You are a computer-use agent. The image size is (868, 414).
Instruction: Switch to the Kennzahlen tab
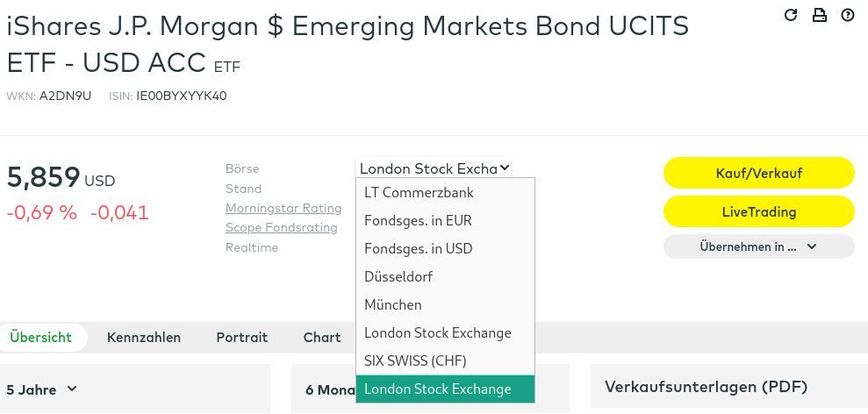[144, 337]
